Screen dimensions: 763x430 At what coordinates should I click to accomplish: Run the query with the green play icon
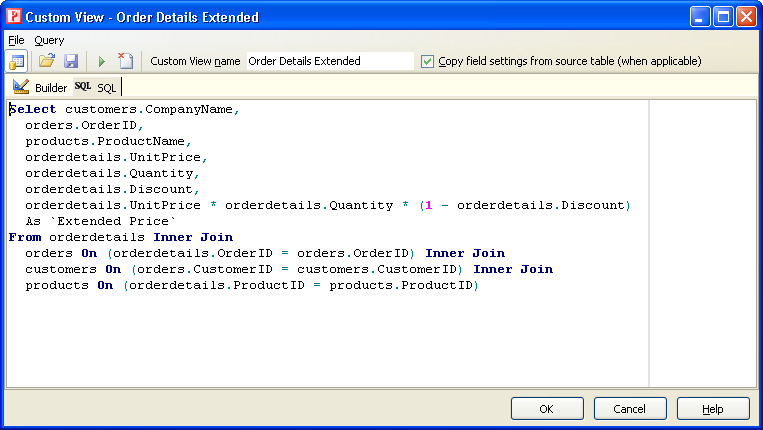[101, 61]
